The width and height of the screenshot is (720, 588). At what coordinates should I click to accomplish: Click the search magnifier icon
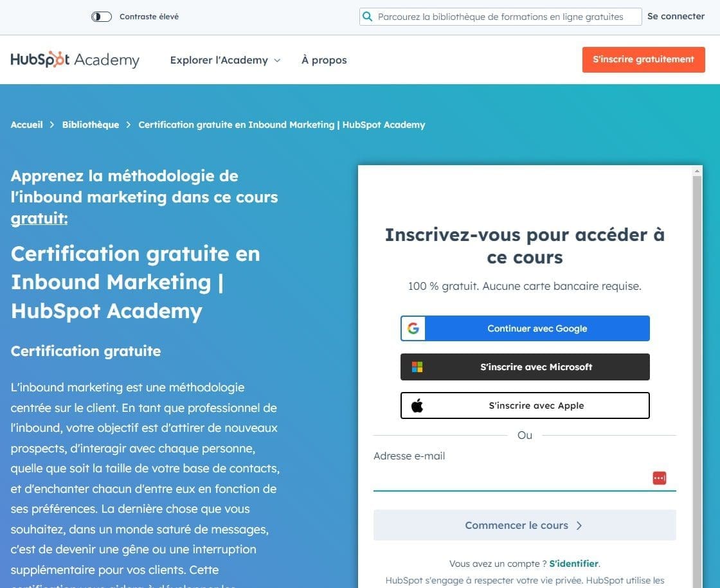click(367, 17)
